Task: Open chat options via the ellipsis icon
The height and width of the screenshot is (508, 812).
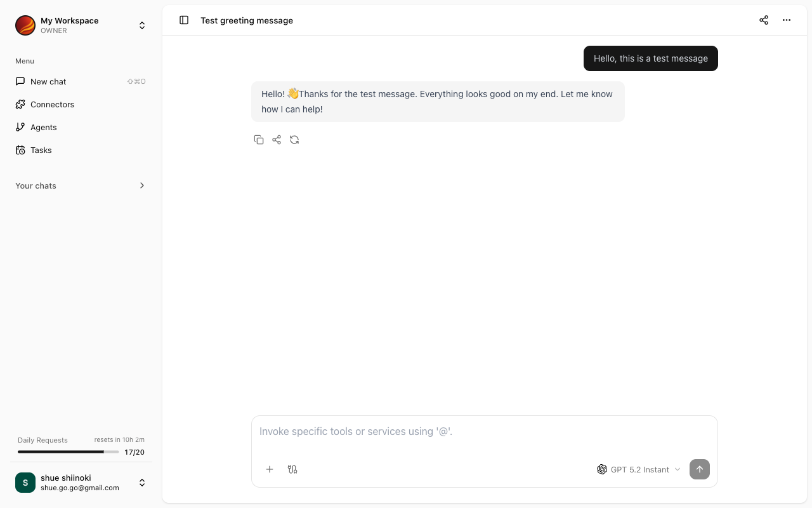Action: pyautogui.click(x=787, y=20)
